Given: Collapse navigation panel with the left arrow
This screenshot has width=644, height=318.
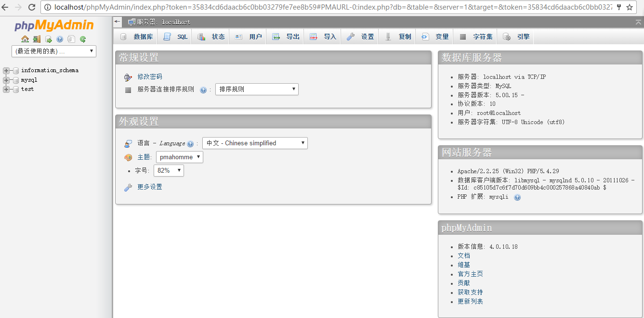Looking at the screenshot, I should click(118, 22).
